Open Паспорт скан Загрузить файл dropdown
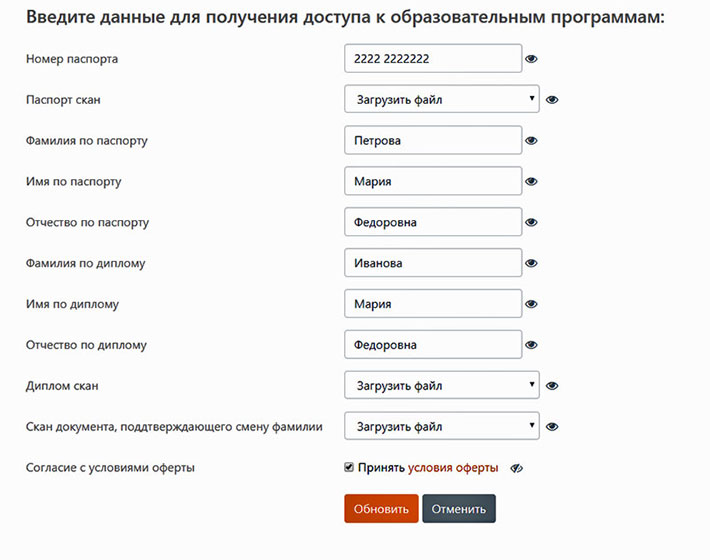Screen dimensions: 710x560 [x=441, y=99]
